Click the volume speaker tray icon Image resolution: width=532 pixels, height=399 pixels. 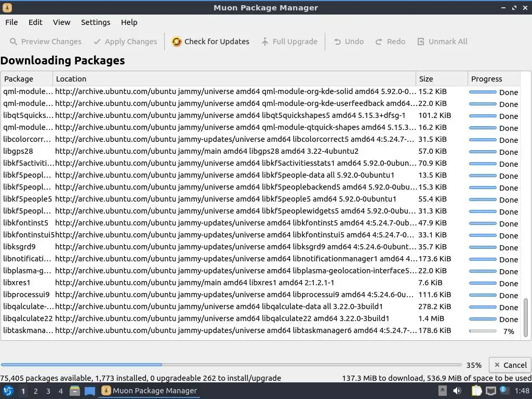(x=457, y=391)
